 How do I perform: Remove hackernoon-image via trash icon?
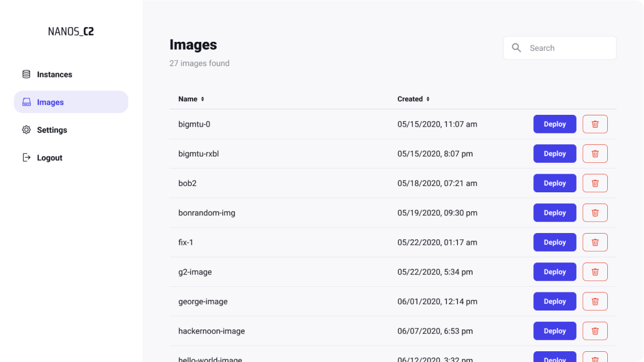coord(595,331)
